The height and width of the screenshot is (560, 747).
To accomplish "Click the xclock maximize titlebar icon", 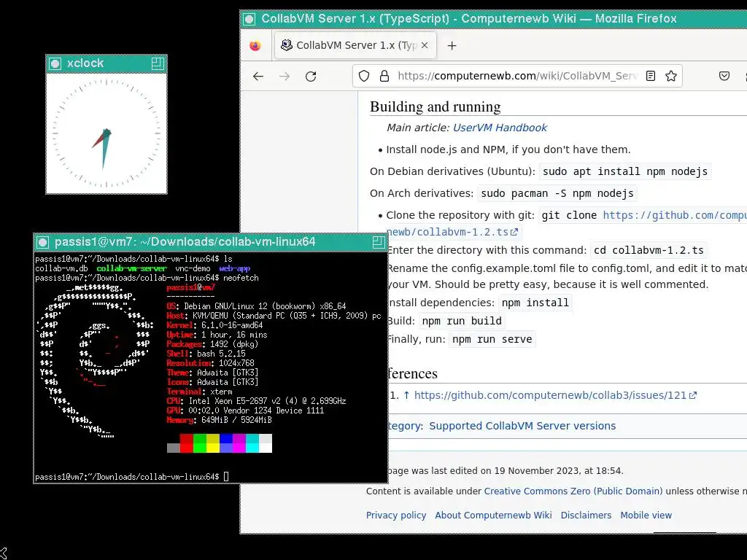I will (x=158, y=63).
